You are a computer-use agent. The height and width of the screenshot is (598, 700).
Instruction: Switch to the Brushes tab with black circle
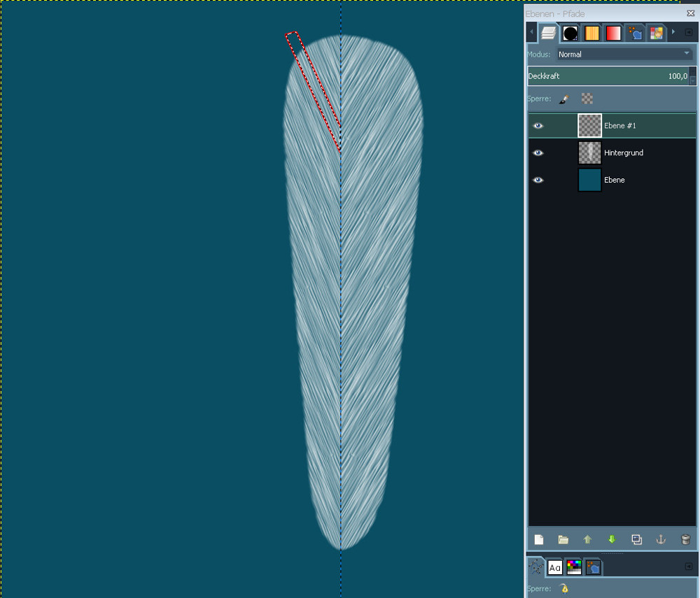point(570,33)
